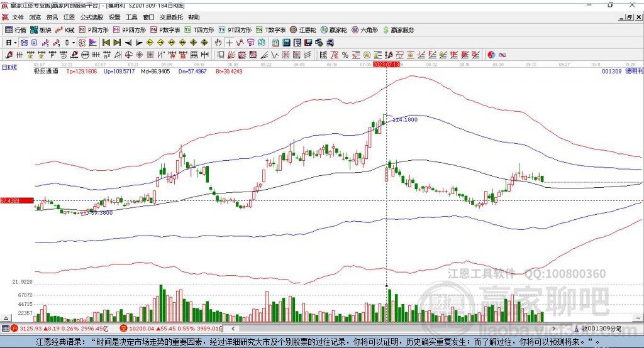644x348 pixels.
Task: Click the red-blue yin-yang icon
Action: point(491,55)
